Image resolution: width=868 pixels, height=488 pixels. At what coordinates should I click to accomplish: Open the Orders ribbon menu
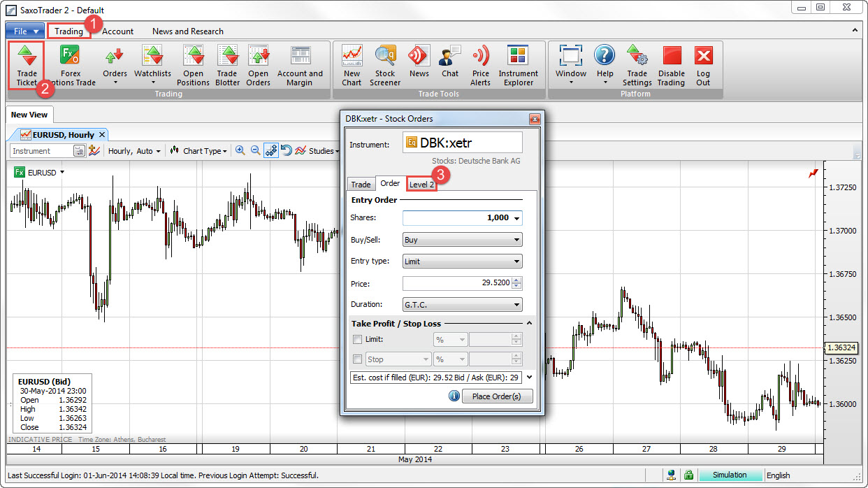[115, 65]
